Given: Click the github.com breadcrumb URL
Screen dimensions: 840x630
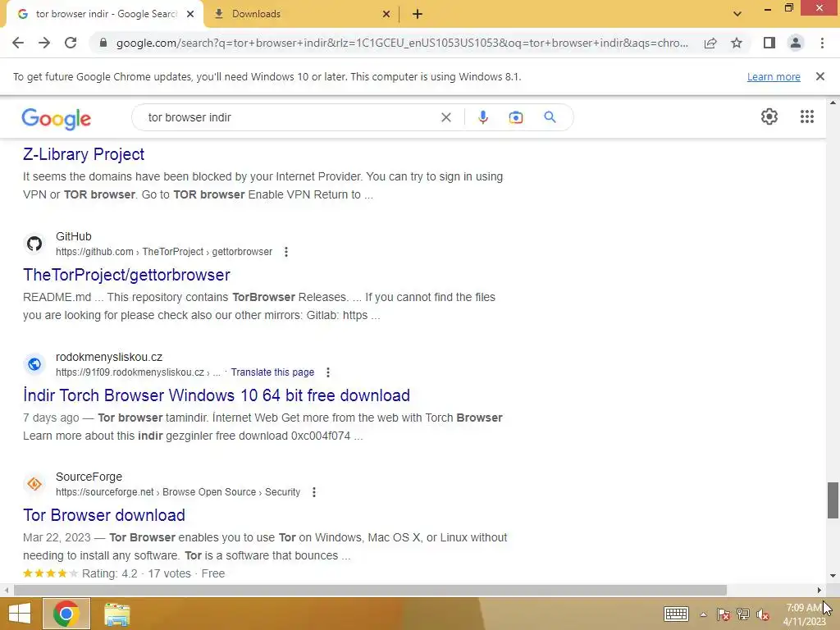Looking at the screenshot, I should 164,252.
